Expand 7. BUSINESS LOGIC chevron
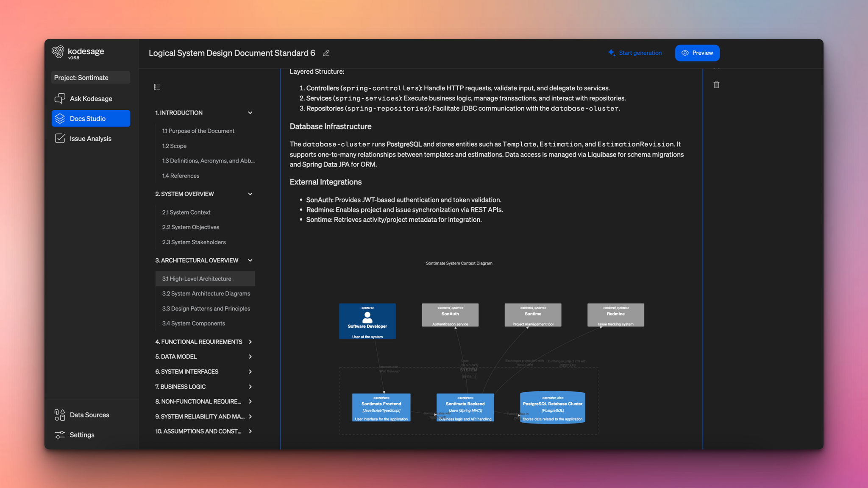868x488 pixels. point(250,387)
